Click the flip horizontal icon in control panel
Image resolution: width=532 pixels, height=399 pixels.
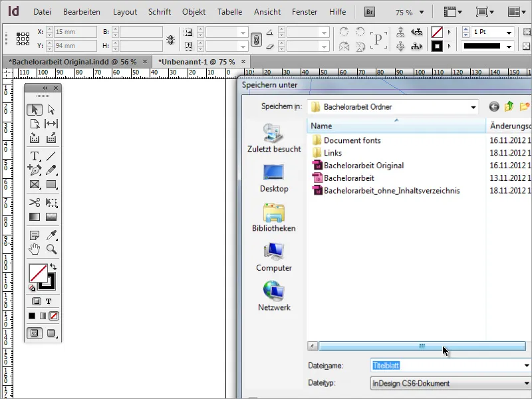[344, 46]
